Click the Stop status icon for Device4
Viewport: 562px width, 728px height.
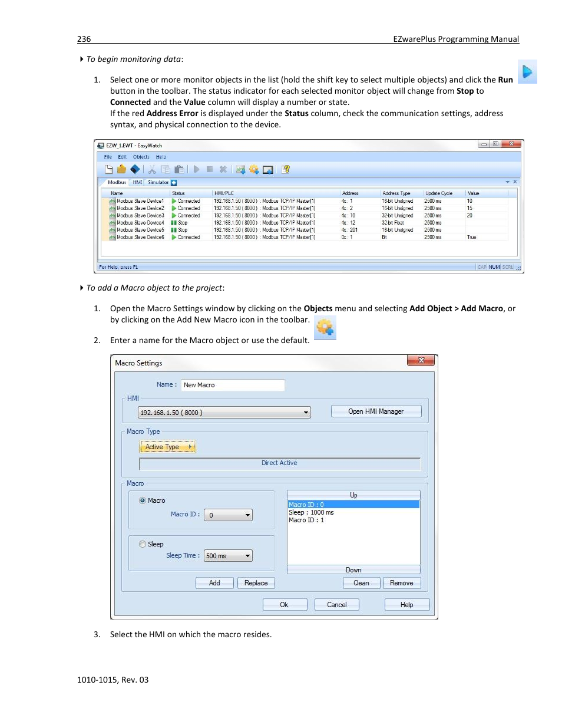tap(174, 223)
